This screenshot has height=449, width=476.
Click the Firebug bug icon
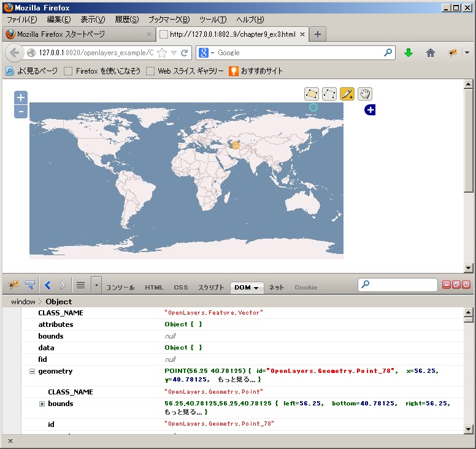(x=13, y=285)
